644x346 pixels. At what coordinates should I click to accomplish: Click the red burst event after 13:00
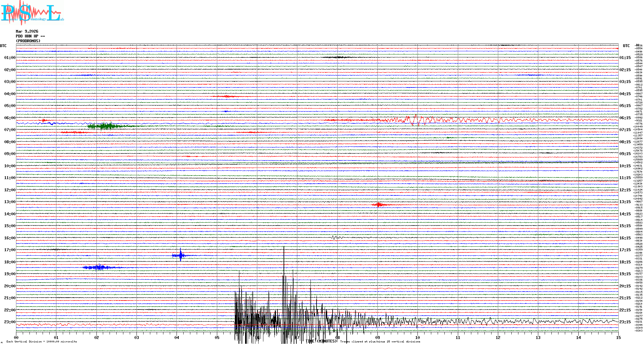(x=379, y=205)
